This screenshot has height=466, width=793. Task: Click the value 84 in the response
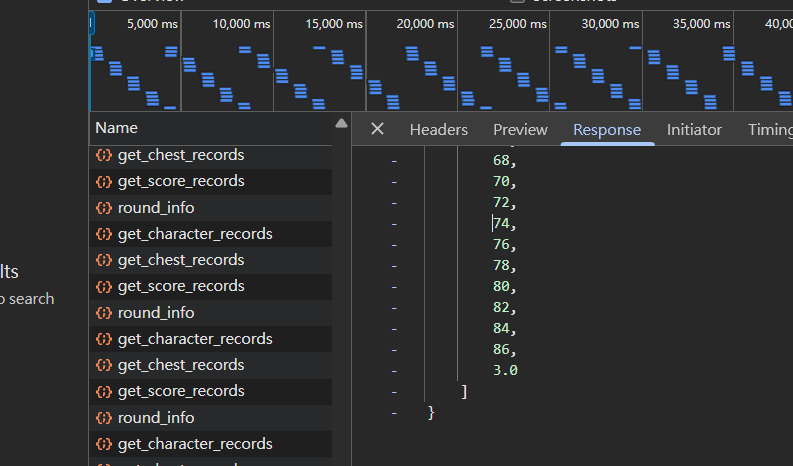click(501, 328)
